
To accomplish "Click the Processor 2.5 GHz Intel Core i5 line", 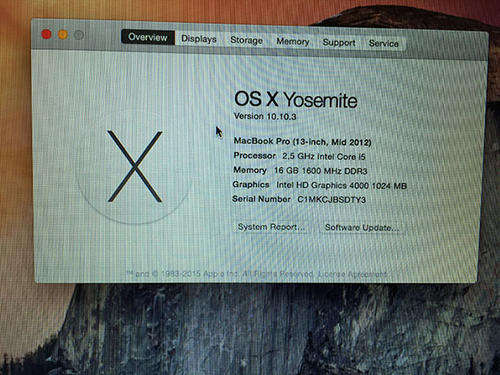I will coord(299,156).
